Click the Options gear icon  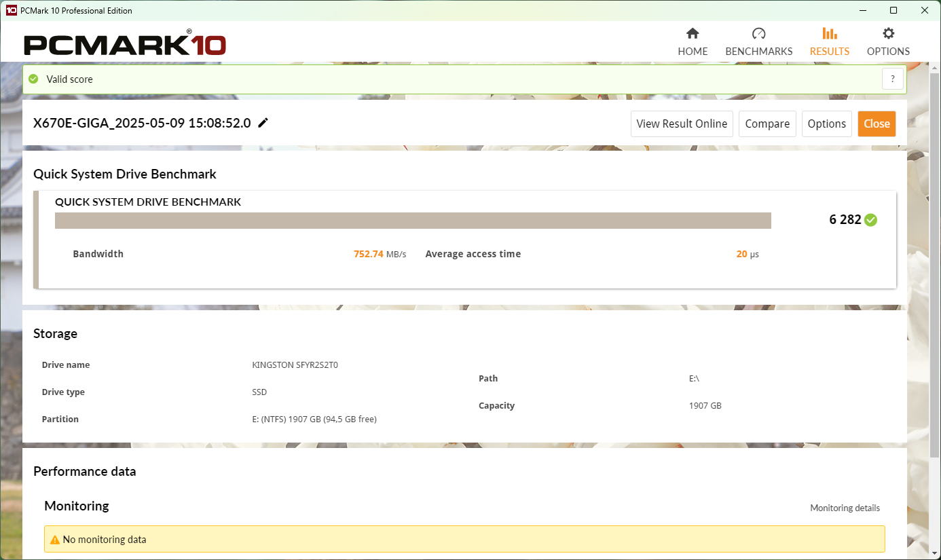pyautogui.click(x=888, y=33)
